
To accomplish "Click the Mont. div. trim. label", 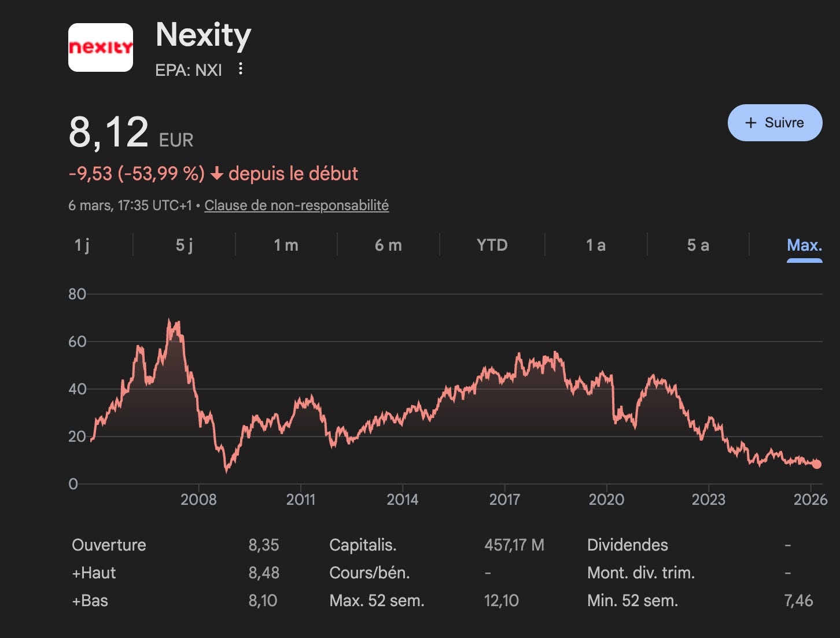I will [x=641, y=573].
